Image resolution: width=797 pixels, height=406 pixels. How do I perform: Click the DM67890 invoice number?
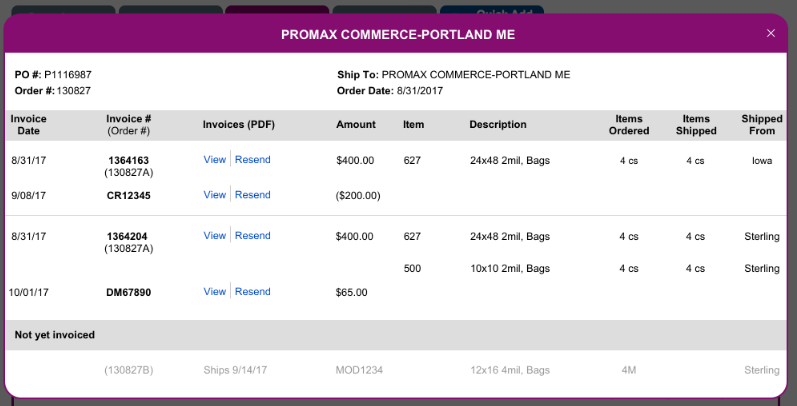(129, 293)
